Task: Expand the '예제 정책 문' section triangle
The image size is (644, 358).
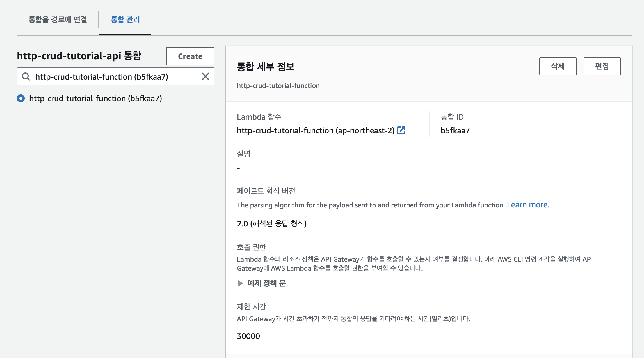Action: tap(240, 283)
